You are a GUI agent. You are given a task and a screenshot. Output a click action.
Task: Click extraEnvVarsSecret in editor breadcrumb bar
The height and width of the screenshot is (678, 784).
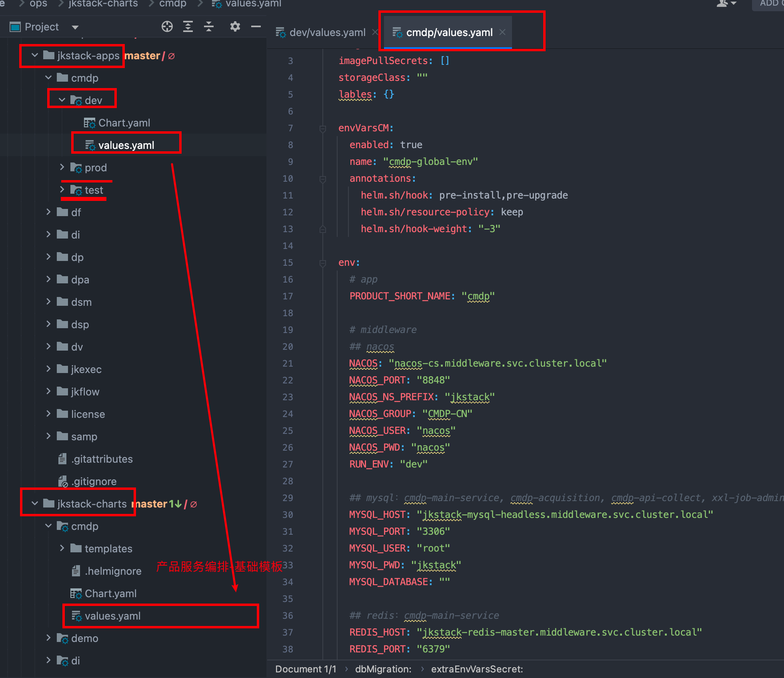tap(477, 669)
